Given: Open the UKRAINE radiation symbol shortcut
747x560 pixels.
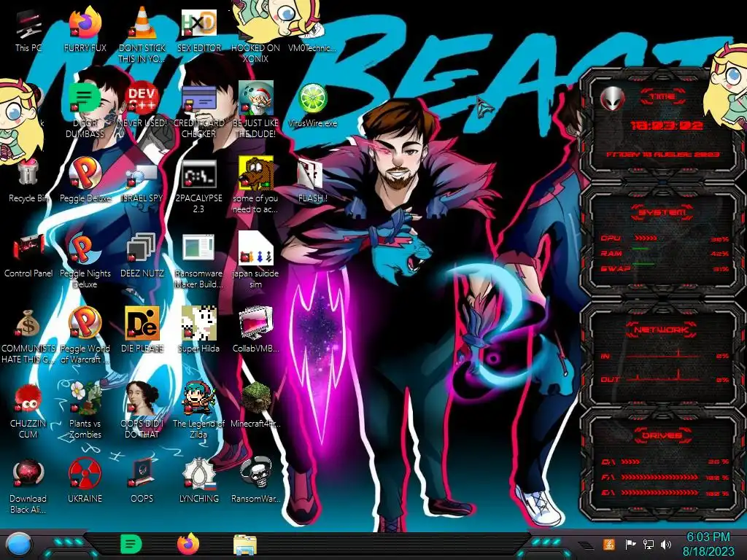Looking at the screenshot, I should tap(85, 480).
